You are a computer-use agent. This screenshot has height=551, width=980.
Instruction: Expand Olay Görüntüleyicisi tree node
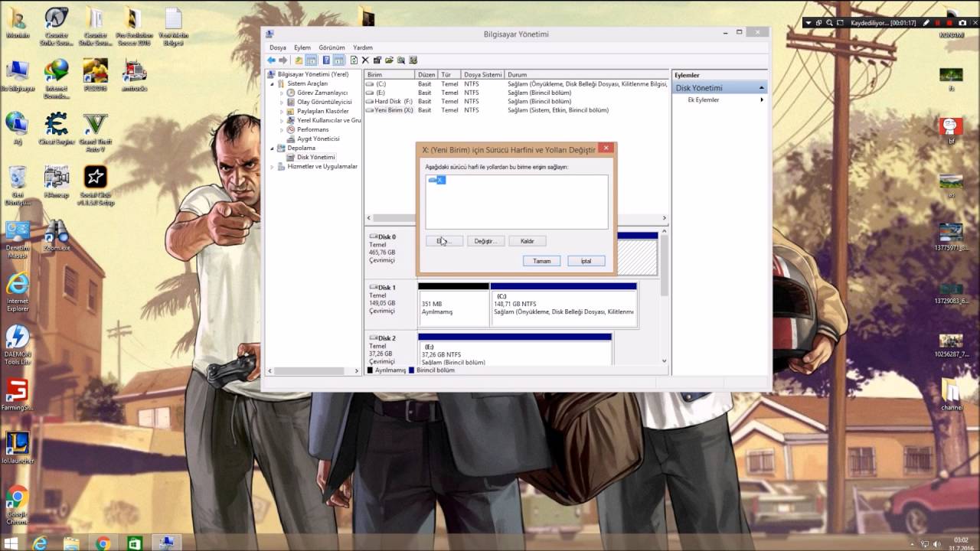[x=281, y=102]
